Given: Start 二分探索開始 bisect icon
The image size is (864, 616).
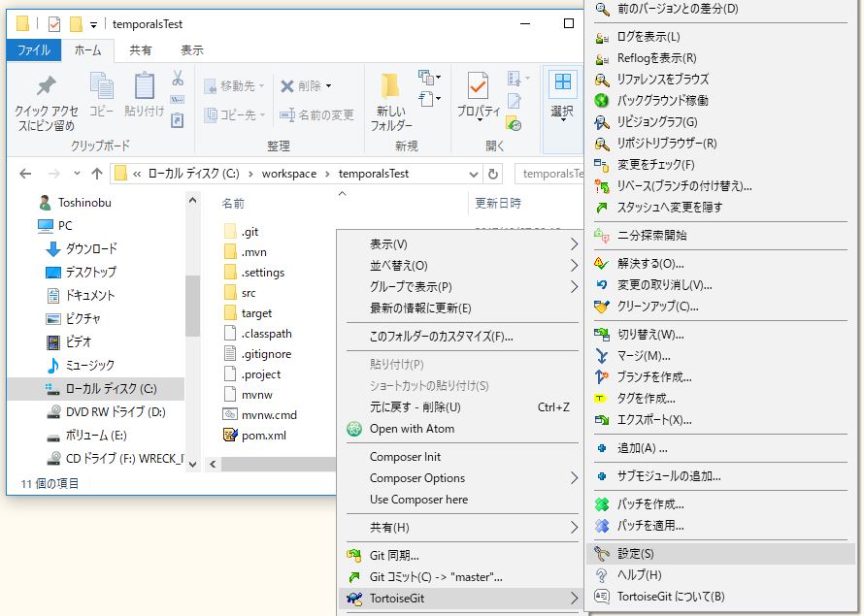Looking at the screenshot, I should coord(602,236).
